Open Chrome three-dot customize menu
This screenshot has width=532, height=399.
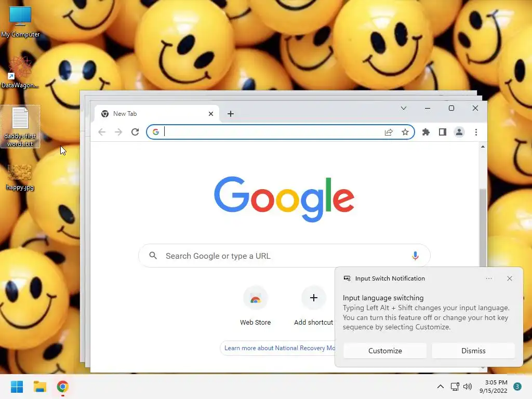point(476,132)
